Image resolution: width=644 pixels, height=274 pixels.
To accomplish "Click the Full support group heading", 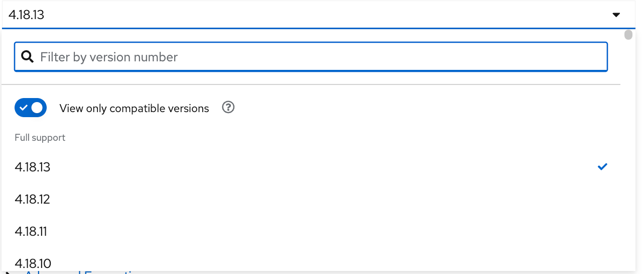I will click(40, 137).
